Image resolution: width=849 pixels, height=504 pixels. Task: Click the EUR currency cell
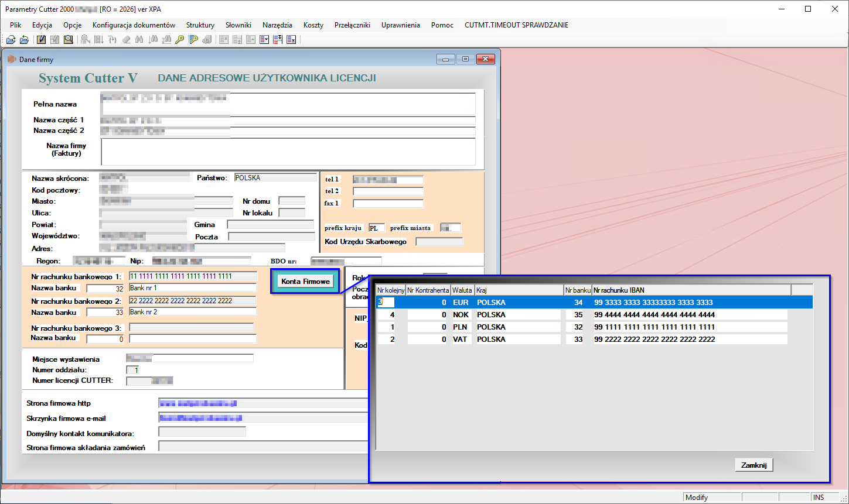(x=463, y=303)
